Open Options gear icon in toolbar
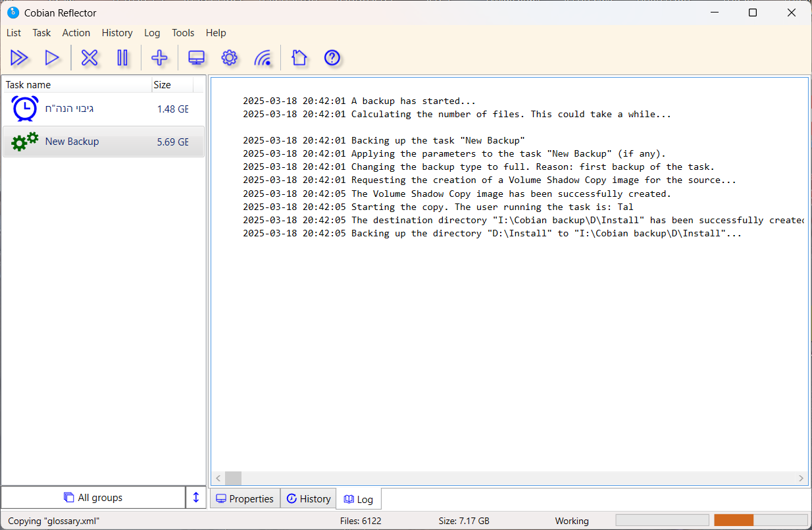This screenshot has height=530, width=812. pyautogui.click(x=229, y=58)
